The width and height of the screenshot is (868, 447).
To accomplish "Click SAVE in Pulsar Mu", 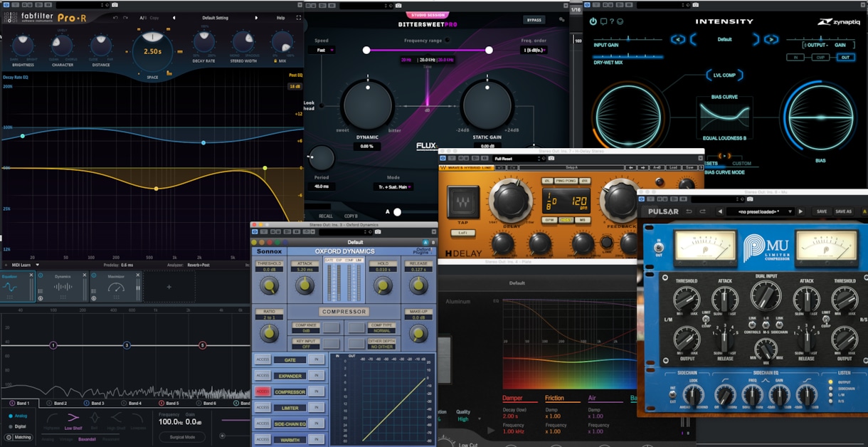I will point(822,211).
